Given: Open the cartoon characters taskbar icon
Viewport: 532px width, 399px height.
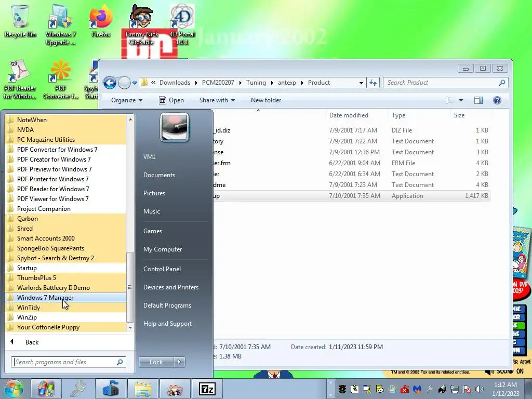Looking at the screenshot, I should [175, 389].
